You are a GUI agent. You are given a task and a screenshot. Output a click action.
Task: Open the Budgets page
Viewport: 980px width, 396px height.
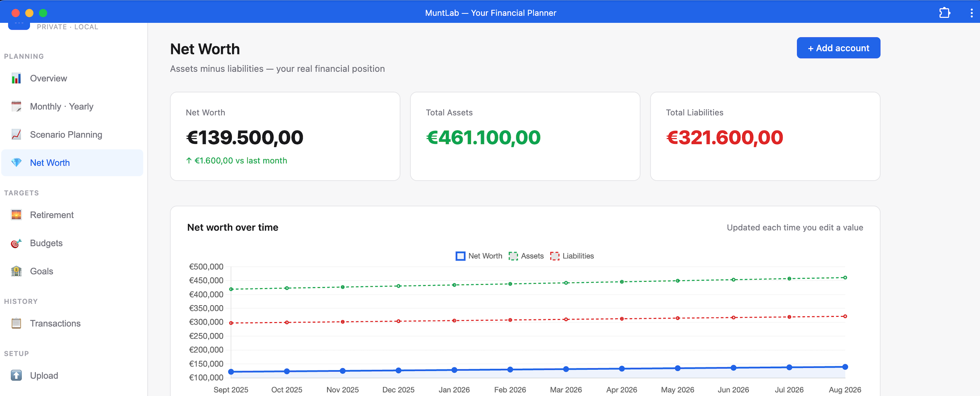pos(72,243)
